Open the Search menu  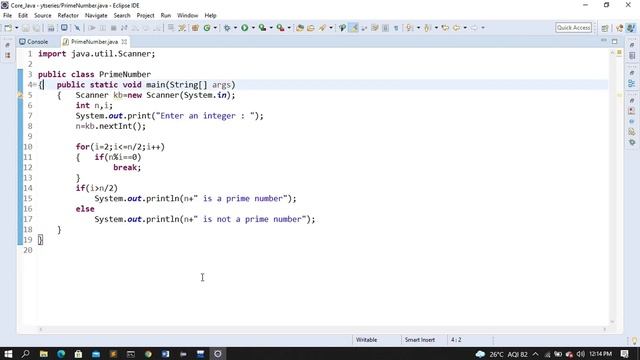tap(122, 16)
